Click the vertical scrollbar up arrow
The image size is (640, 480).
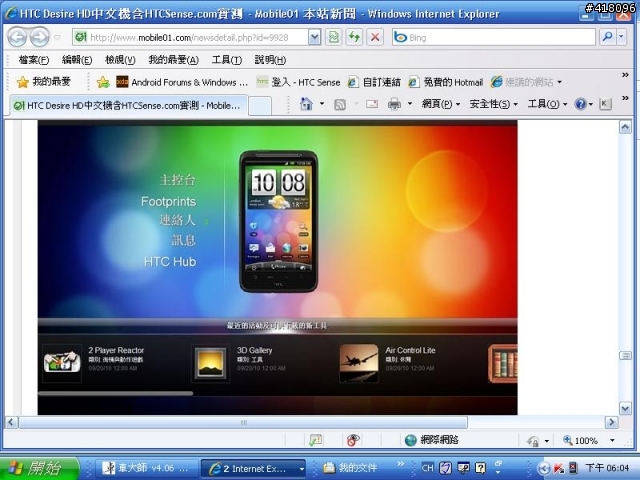pos(625,127)
